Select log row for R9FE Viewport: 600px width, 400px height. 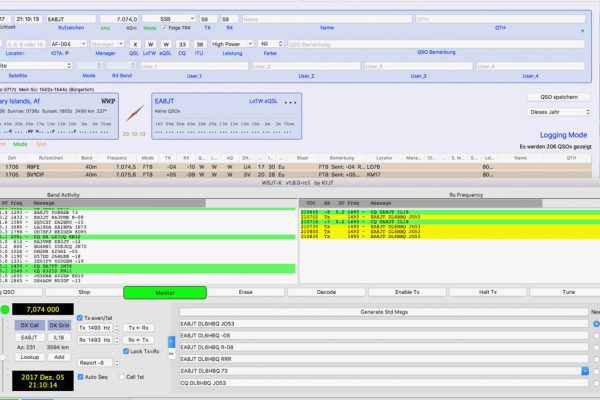coord(295,167)
